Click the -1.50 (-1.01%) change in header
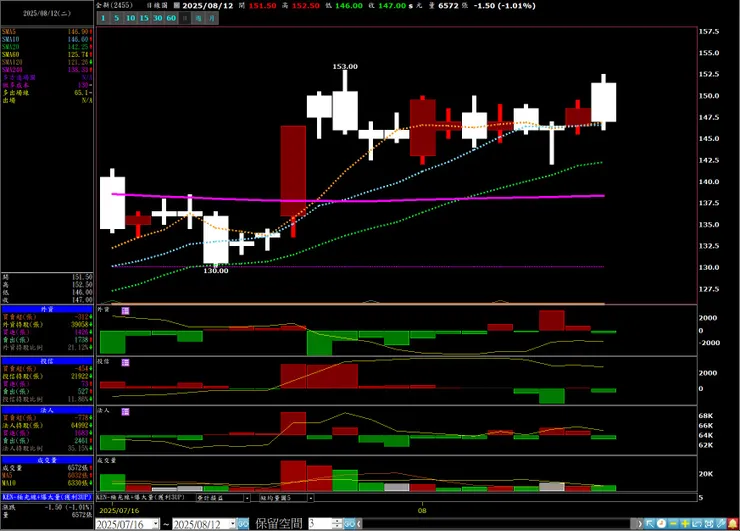 505,6
